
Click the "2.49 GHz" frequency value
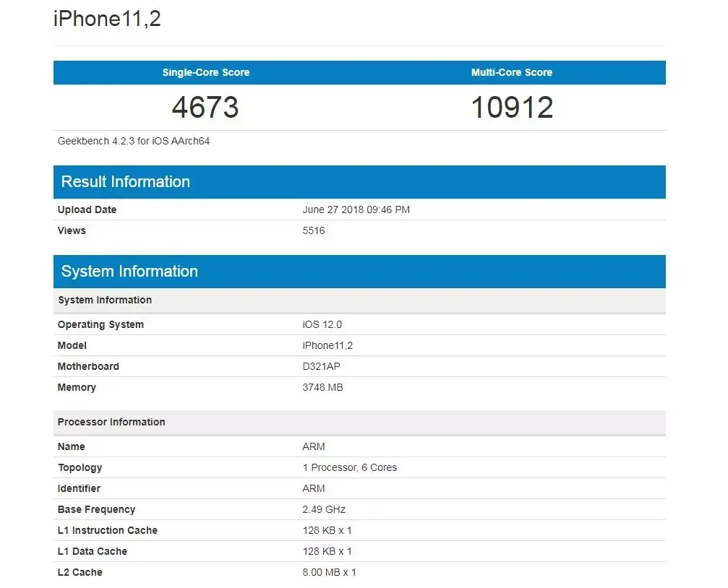click(x=324, y=509)
